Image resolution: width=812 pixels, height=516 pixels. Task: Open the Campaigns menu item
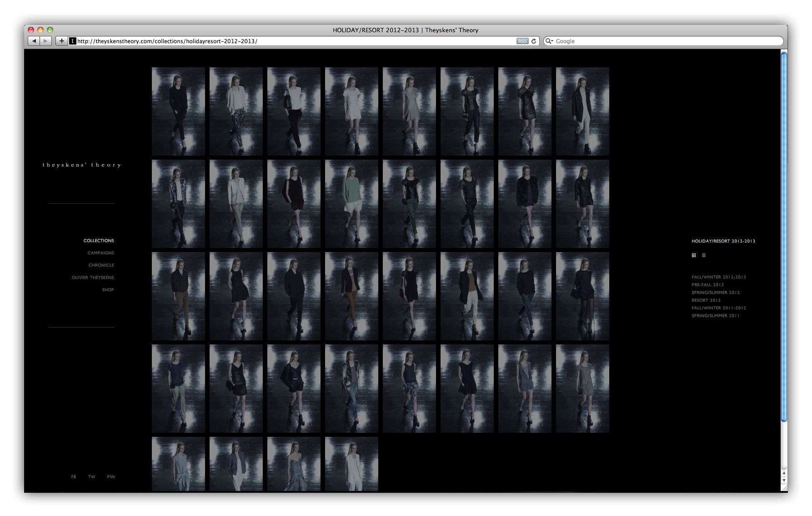pyautogui.click(x=101, y=253)
